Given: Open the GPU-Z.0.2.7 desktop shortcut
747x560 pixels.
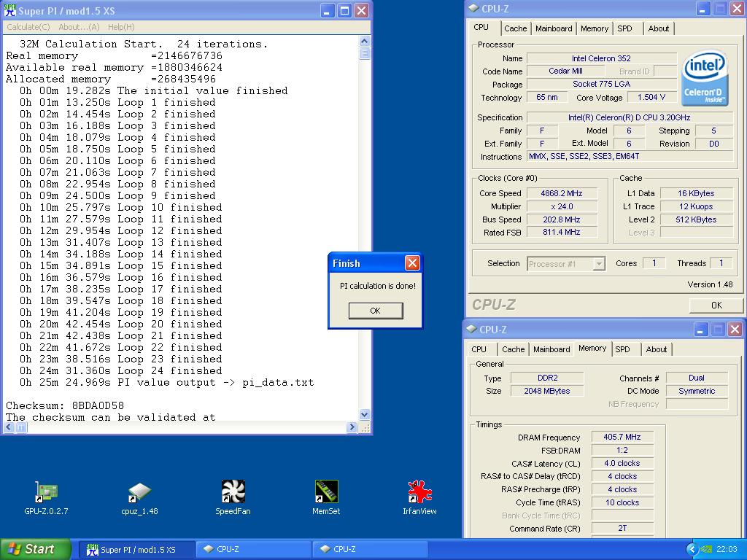Looking at the screenshot, I should pos(46,497).
